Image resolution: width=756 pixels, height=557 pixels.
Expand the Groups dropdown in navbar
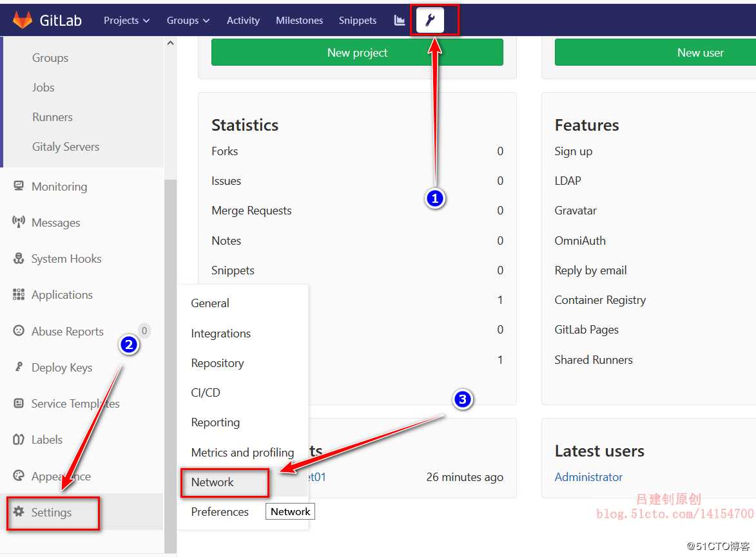(188, 20)
